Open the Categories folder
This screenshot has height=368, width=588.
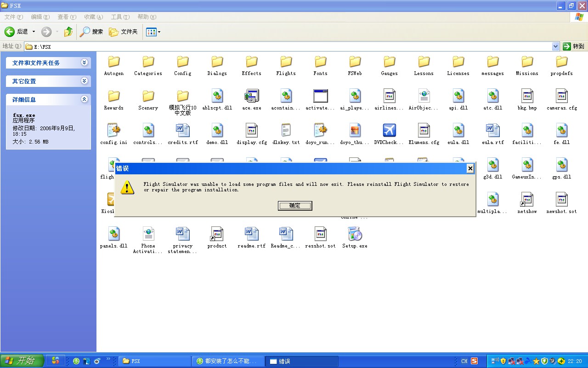(x=148, y=66)
